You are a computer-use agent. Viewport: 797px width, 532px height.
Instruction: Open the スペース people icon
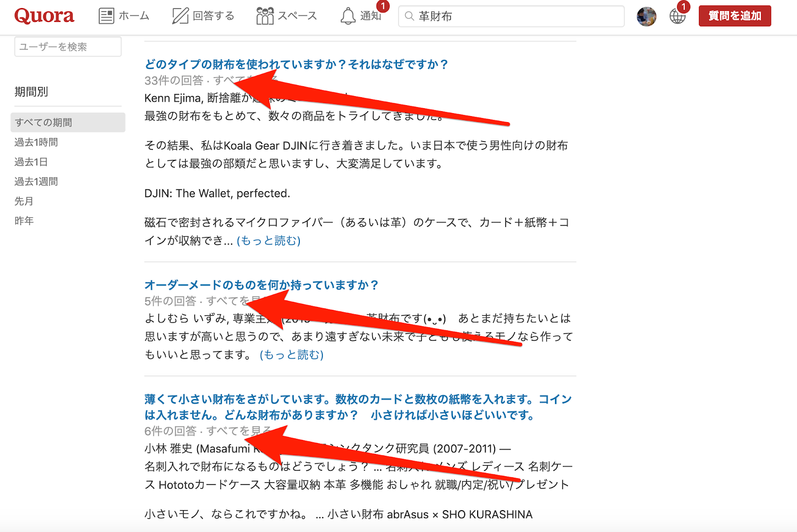click(x=265, y=16)
